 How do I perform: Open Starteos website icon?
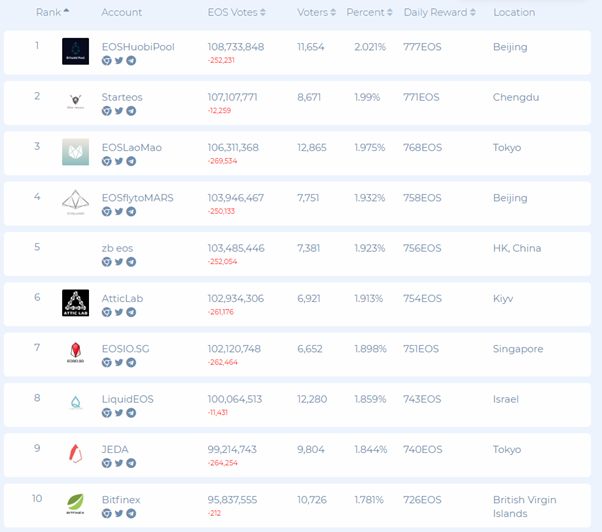(107, 111)
